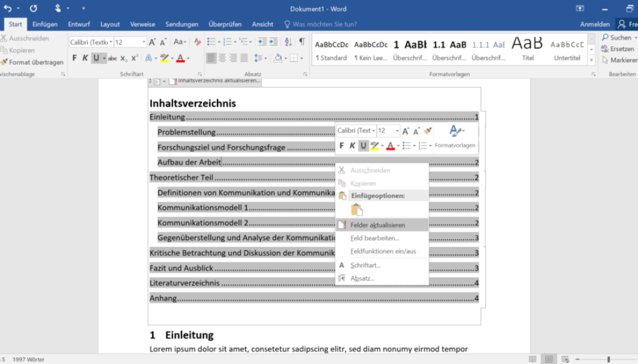Adjust line spacing in ribbon
Screen dimensions: 638x364
pos(258,58)
